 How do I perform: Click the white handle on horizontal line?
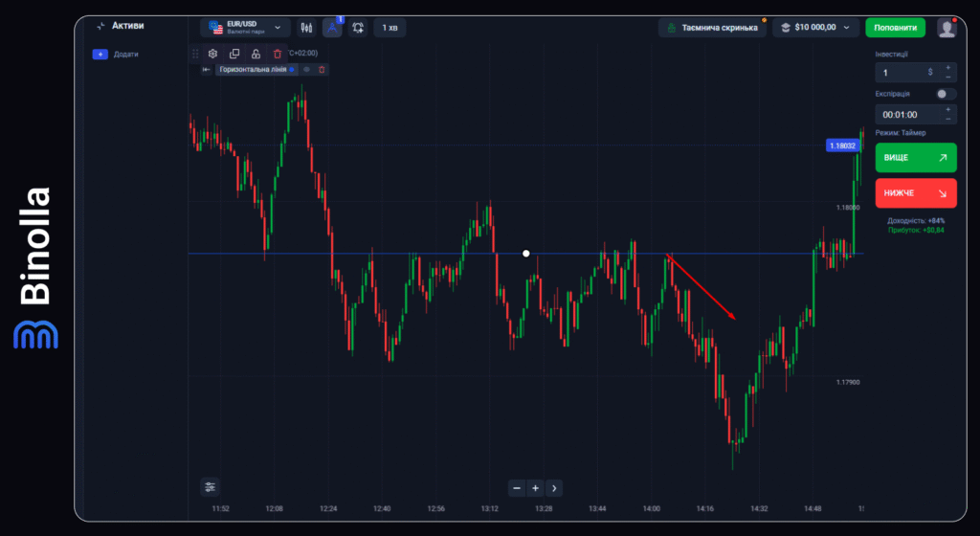(525, 254)
